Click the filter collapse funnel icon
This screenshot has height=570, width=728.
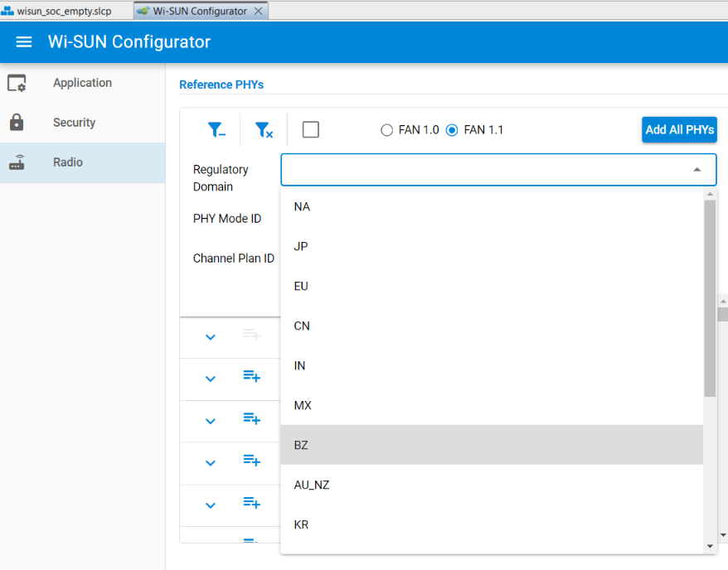tap(216, 130)
